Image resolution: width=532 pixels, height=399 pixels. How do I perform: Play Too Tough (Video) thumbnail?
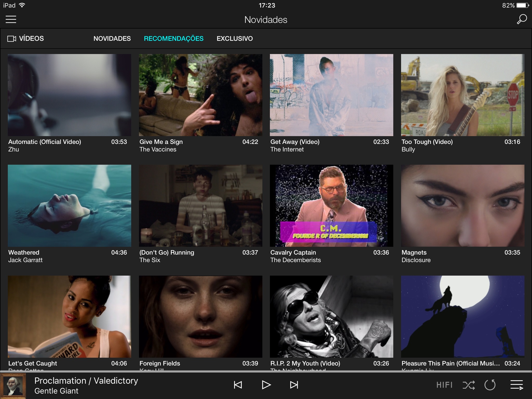(463, 95)
